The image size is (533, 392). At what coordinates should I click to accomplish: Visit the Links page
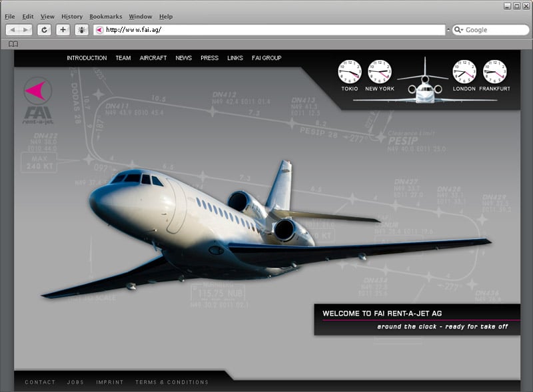pyautogui.click(x=235, y=58)
